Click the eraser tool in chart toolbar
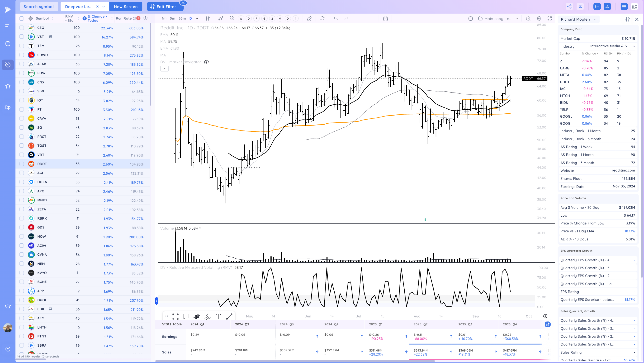Image resolution: width=644 pixels, height=363 pixels. 309,19
